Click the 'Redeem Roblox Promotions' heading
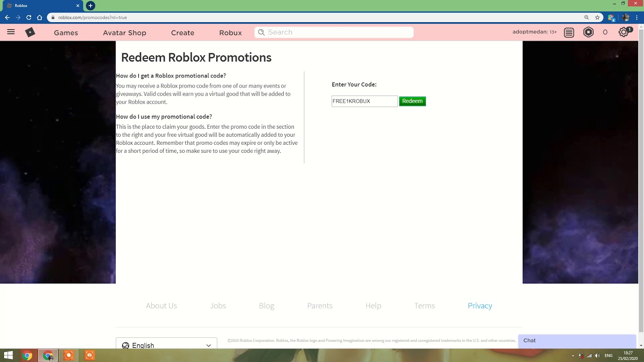644x362 pixels. [x=196, y=57]
